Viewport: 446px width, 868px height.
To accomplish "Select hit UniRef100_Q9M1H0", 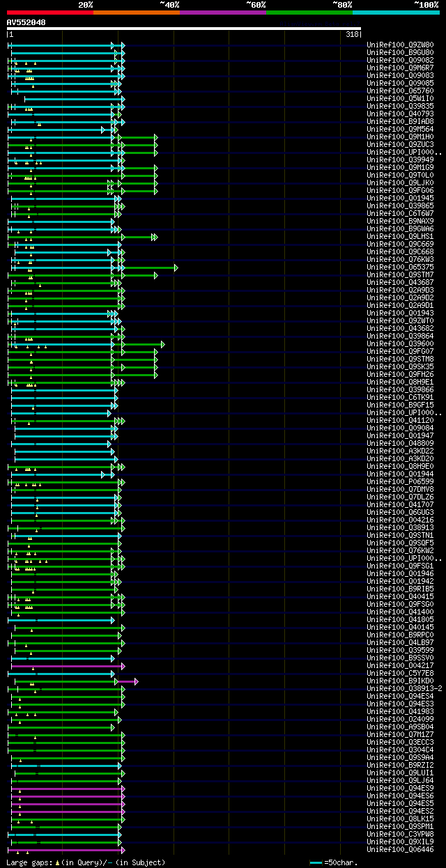I will coord(400,137).
